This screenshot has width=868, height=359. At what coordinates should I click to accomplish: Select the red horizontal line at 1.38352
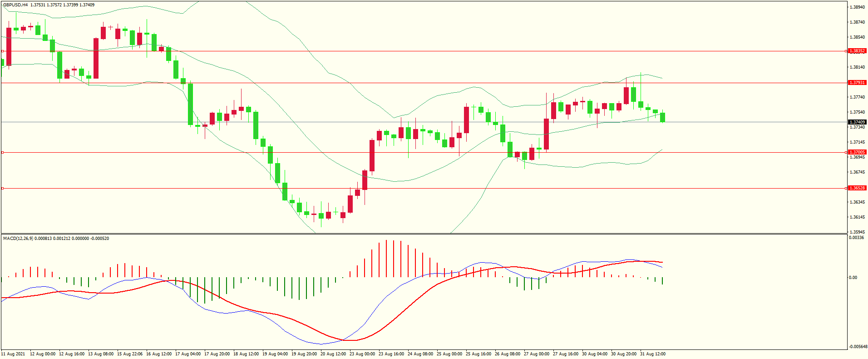pos(424,51)
